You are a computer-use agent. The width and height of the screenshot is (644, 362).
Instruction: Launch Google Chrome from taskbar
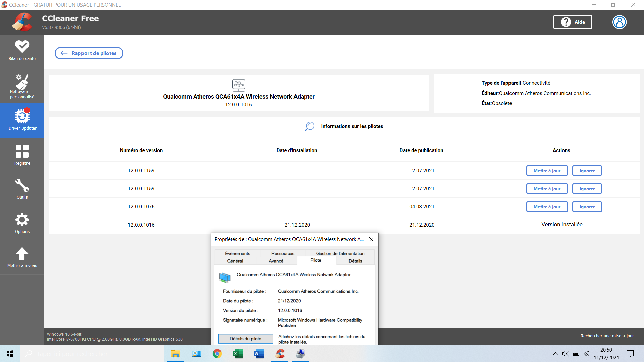217,354
